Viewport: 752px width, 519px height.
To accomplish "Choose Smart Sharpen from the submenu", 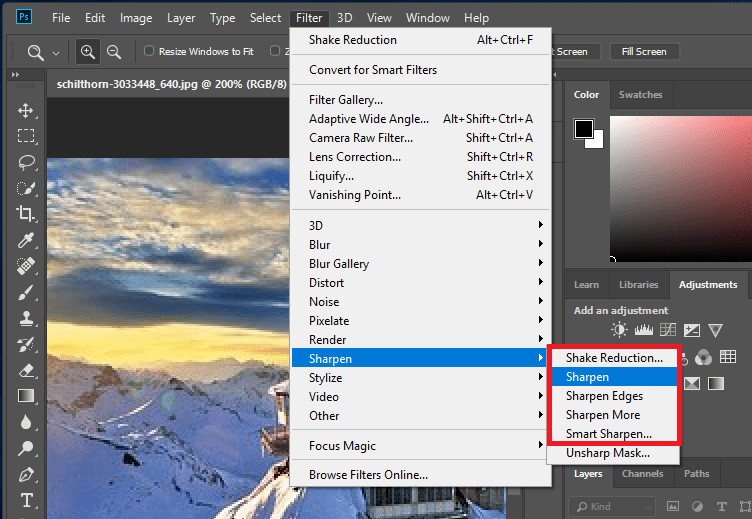I will [608, 434].
